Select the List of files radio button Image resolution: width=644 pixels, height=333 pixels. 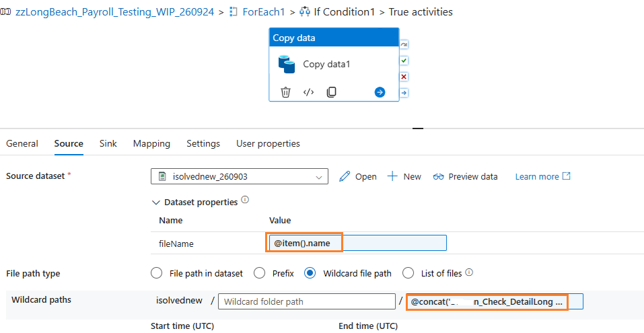click(x=408, y=273)
